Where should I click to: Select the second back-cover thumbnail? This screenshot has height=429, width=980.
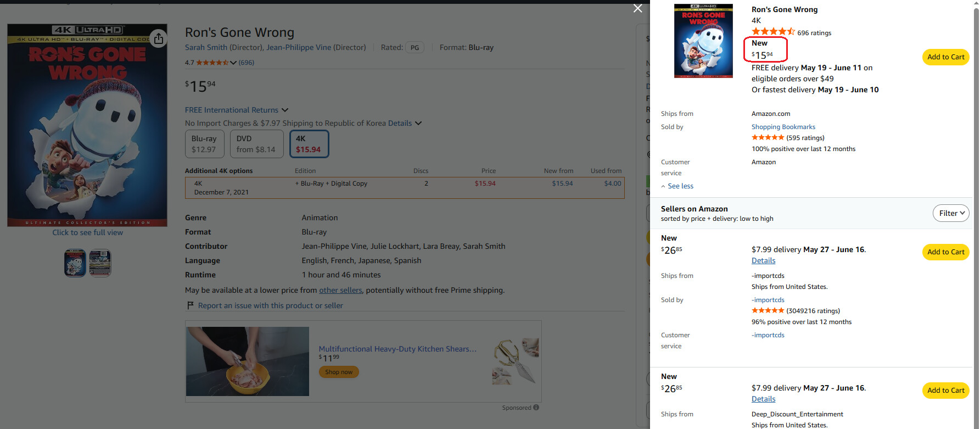[100, 263]
